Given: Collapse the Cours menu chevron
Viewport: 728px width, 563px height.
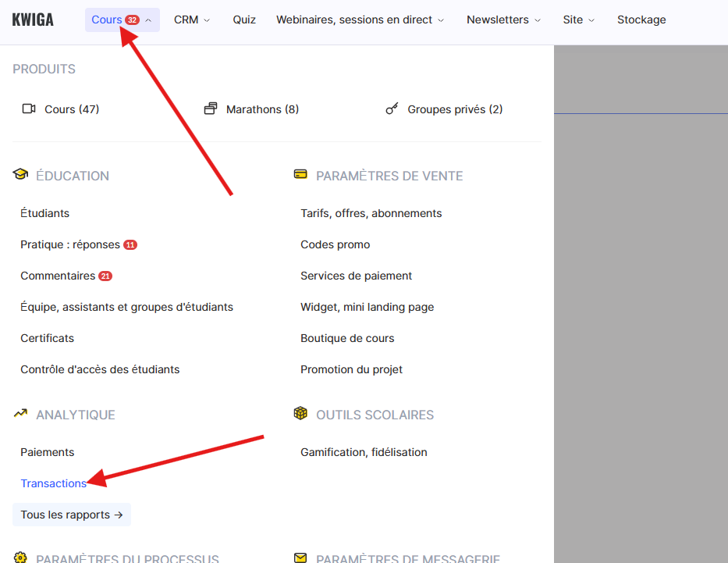Looking at the screenshot, I should (148, 20).
